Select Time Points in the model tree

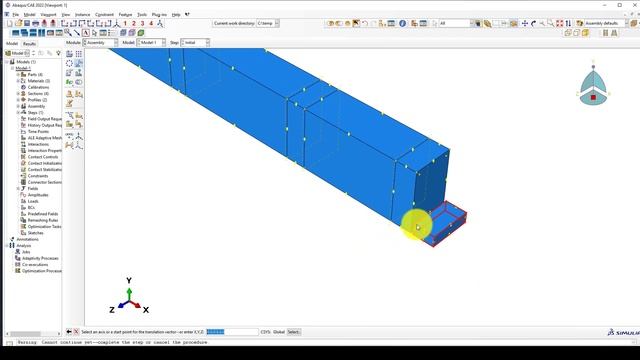(38, 131)
